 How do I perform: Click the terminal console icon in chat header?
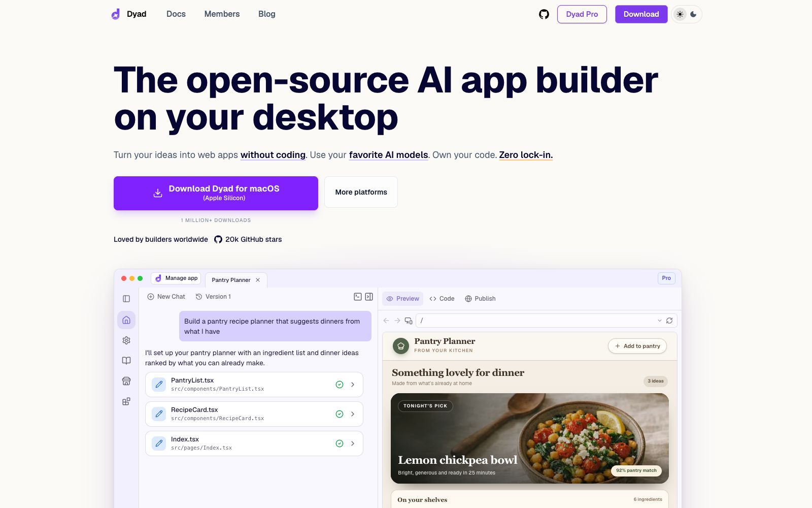(x=358, y=297)
